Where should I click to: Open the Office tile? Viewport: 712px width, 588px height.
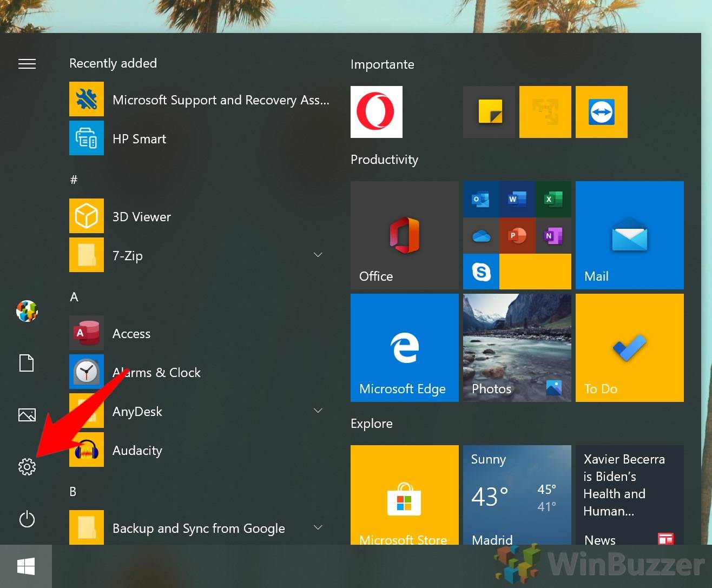(405, 235)
